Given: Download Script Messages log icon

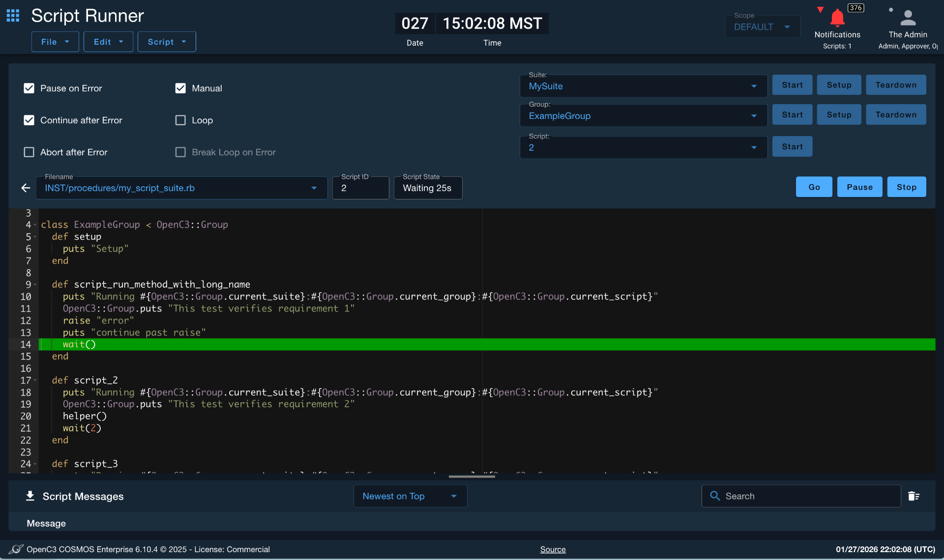Looking at the screenshot, I should click(30, 496).
